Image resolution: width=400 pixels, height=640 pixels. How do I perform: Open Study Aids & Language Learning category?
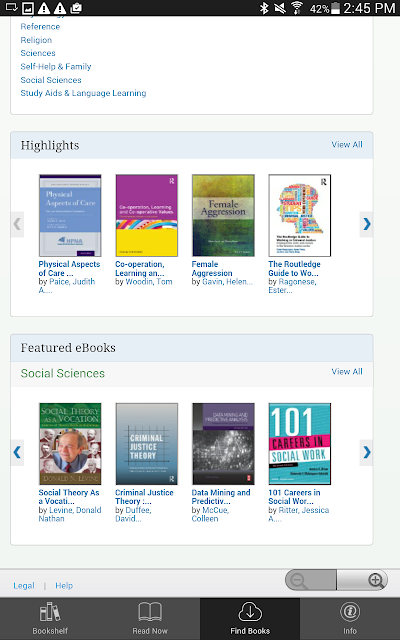[83, 93]
